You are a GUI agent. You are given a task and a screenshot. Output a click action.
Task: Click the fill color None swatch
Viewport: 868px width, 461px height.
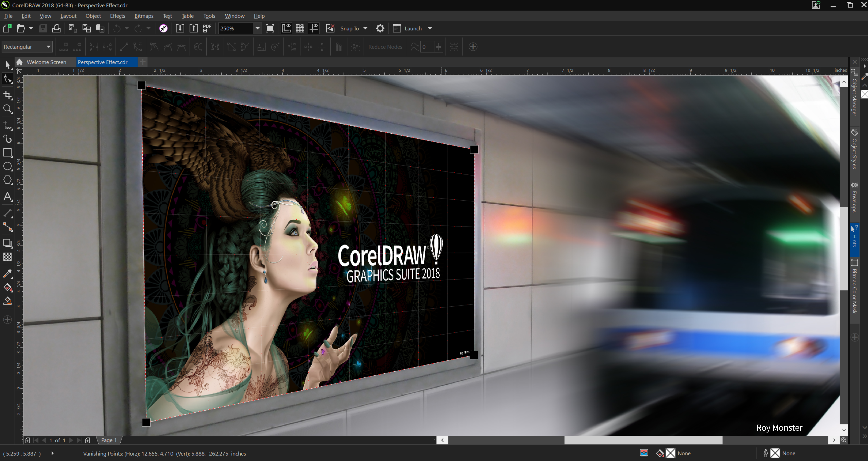coord(671,453)
